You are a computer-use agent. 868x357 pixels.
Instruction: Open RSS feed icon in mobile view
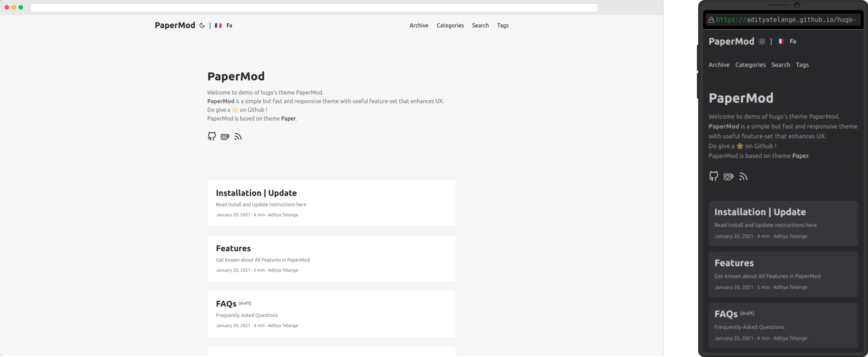pyautogui.click(x=743, y=177)
